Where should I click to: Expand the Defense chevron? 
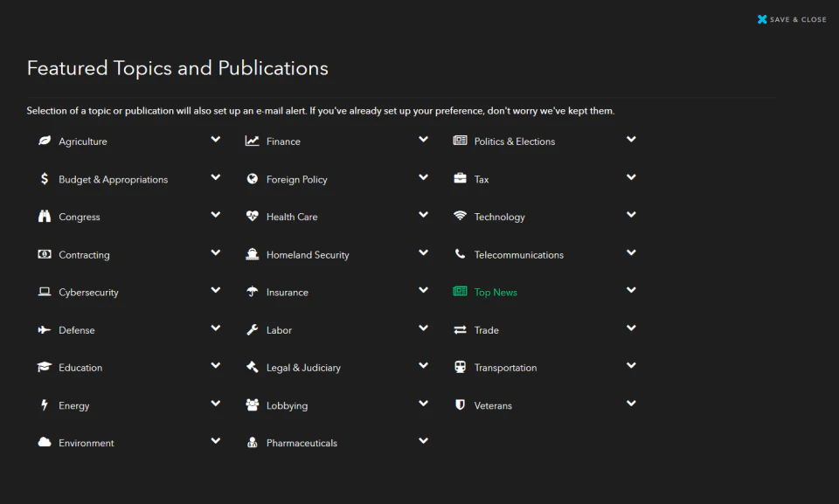pyautogui.click(x=216, y=328)
